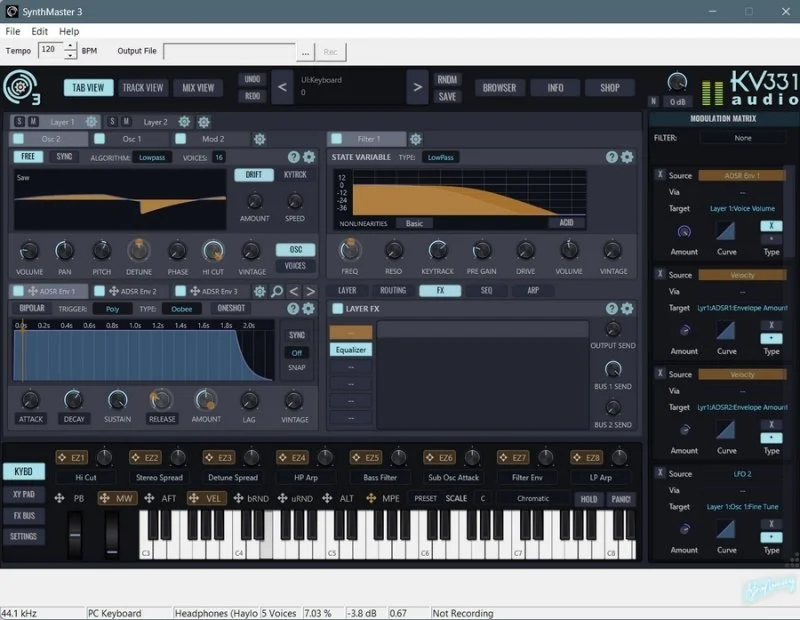Click the VEL modulation source icon

click(193, 498)
